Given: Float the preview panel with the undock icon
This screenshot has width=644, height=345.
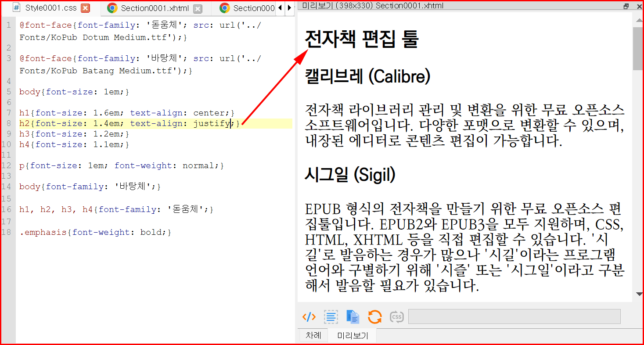Looking at the screenshot, I should pos(626,6).
